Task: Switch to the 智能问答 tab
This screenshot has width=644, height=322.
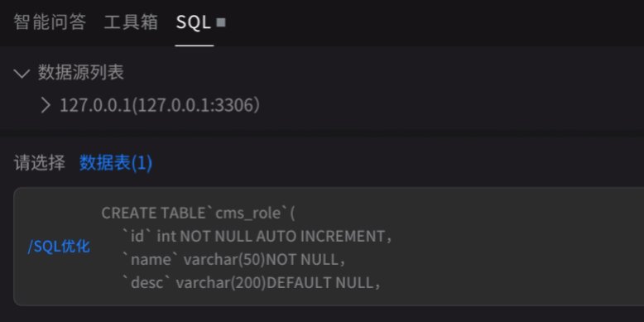Action: click(x=50, y=22)
